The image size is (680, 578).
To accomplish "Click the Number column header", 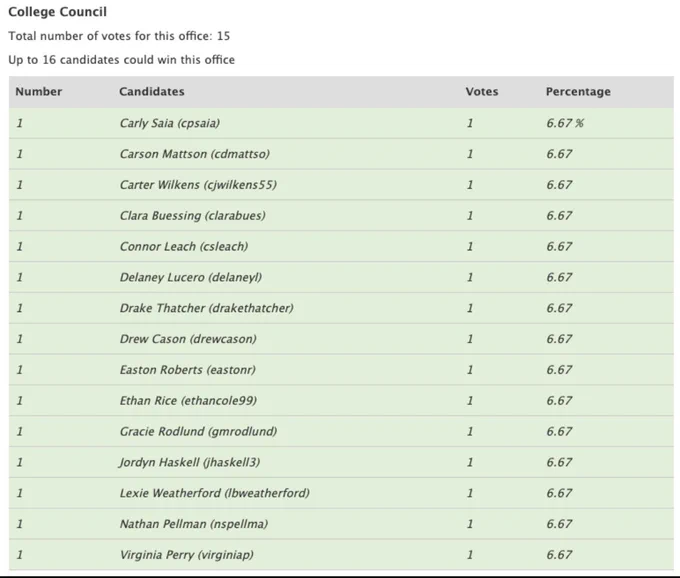I will tap(39, 91).
